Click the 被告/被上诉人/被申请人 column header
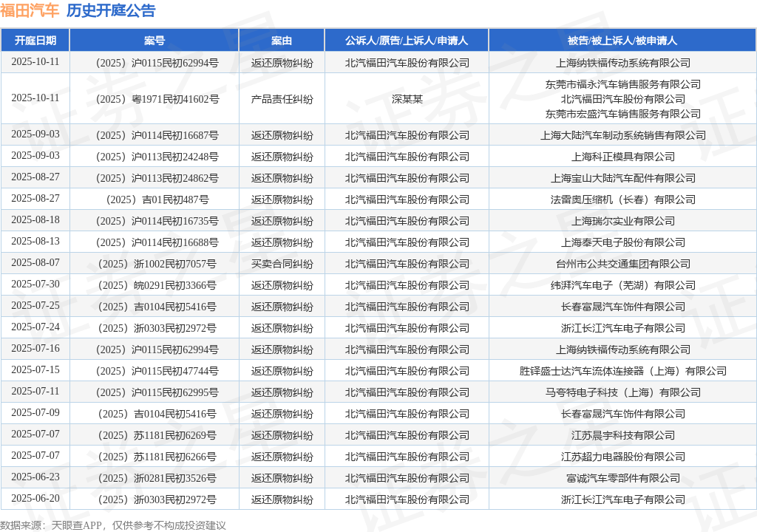Image resolution: width=757 pixels, height=532 pixels. (622, 41)
